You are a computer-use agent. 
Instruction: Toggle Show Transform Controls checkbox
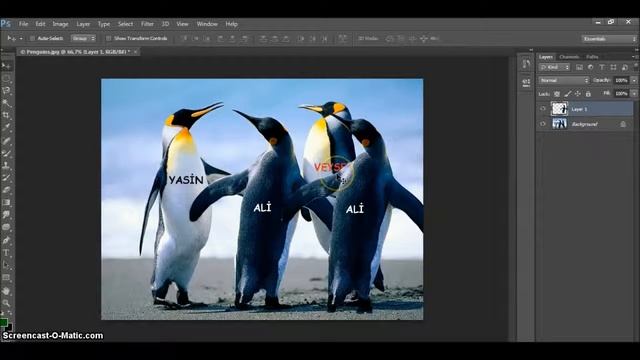pyautogui.click(x=109, y=38)
